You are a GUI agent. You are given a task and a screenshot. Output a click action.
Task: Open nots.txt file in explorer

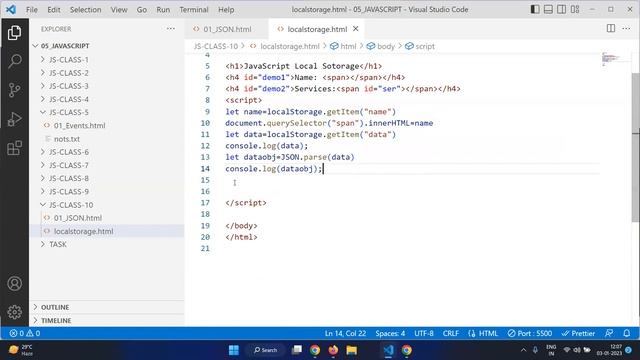tap(107, 139)
